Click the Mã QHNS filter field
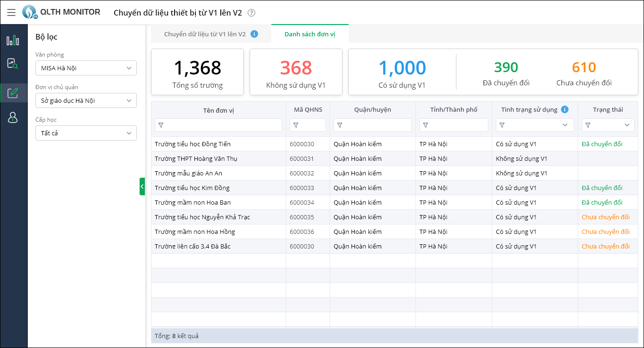 [x=312, y=125]
